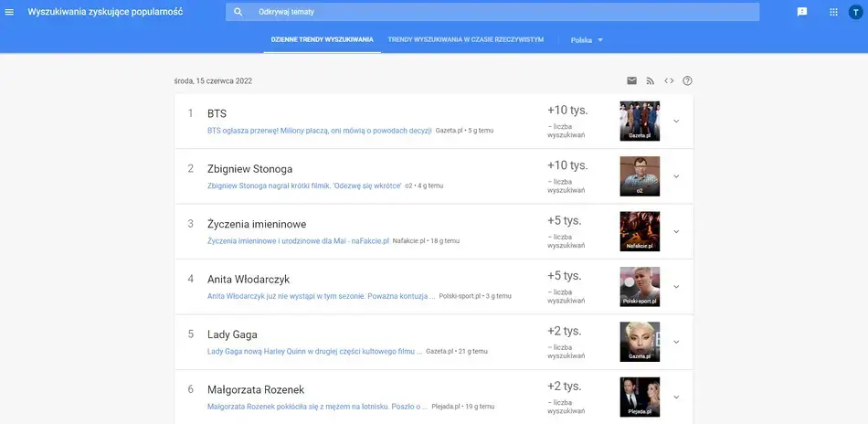Click the search magnifier icon

(238, 12)
